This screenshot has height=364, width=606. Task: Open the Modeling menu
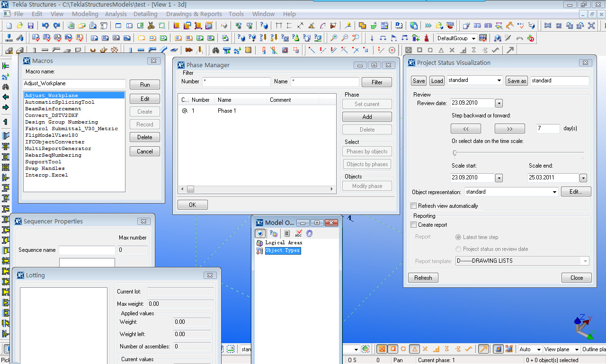tap(85, 14)
